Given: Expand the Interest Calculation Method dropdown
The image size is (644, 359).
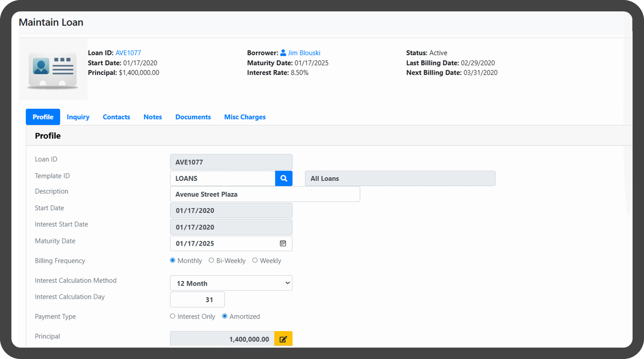Looking at the screenshot, I should 231,283.
